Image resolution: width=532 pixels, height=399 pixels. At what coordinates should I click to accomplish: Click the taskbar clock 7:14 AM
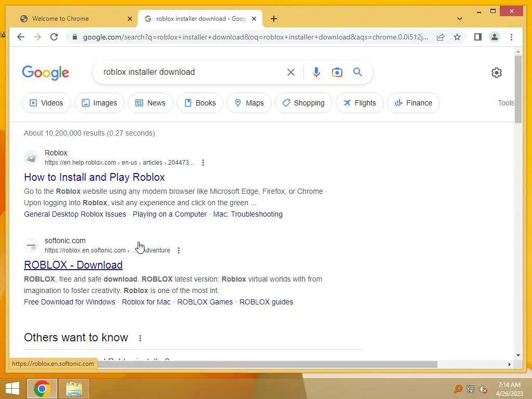[509, 385]
